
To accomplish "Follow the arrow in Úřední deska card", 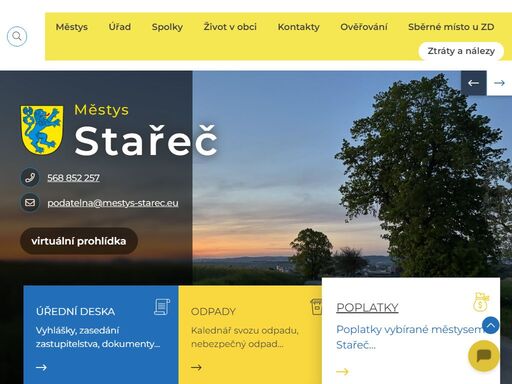I will click(x=41, y=367).
